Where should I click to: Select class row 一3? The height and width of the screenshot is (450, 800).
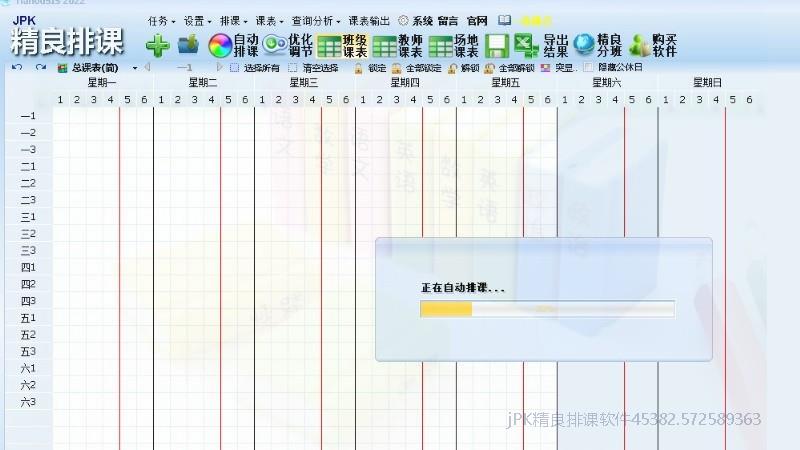[x=28, y=149]
